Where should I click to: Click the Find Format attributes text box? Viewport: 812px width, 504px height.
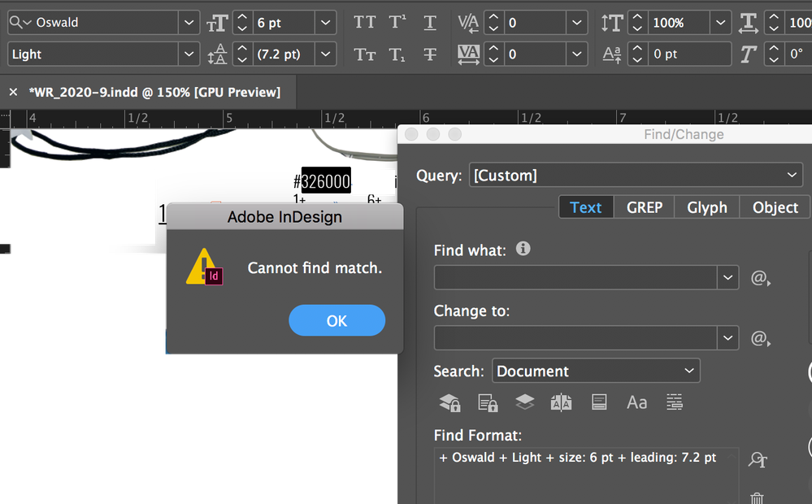coord(586,476)
